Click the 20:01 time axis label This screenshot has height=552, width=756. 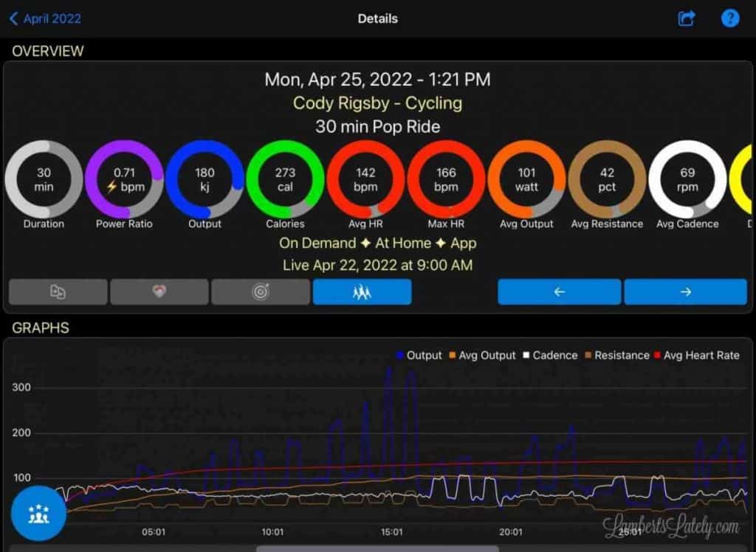pos(511,532)
